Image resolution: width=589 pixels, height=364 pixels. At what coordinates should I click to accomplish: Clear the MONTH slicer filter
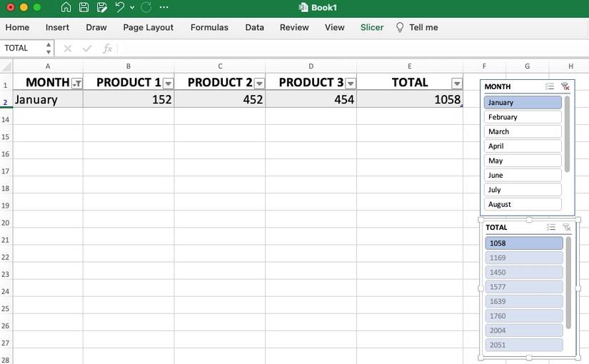pos(565,86)
